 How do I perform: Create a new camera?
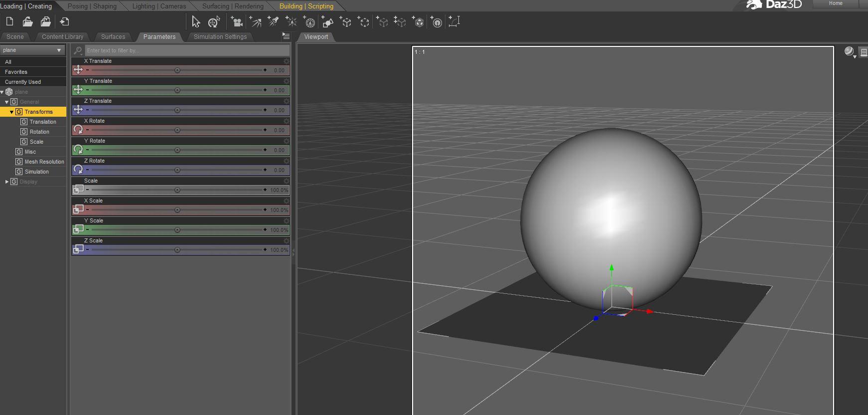tap(237, 21)
